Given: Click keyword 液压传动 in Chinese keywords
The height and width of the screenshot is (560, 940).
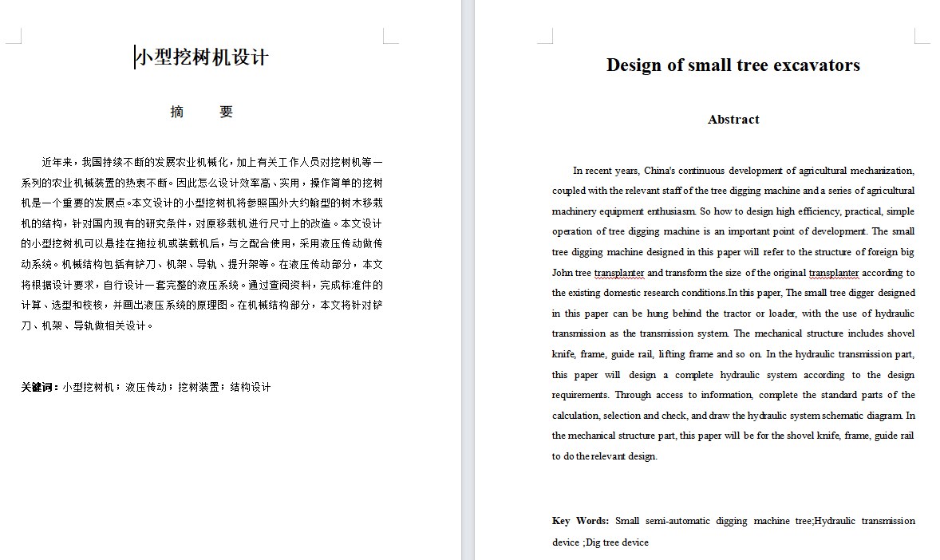Looking at the screenshot, I should tap(146, 388).
